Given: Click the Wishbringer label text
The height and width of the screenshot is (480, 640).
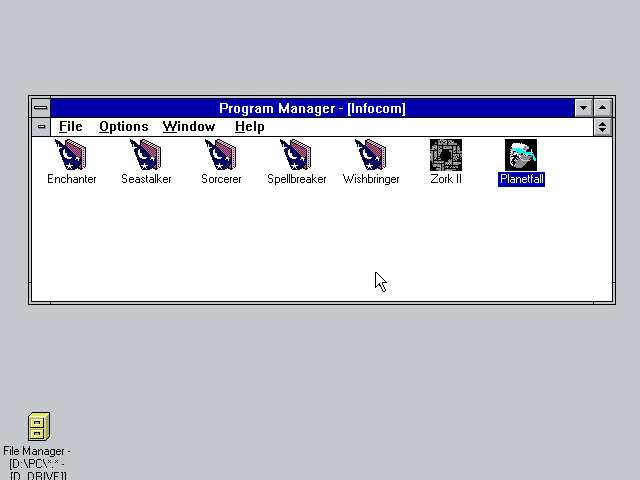Looking at the screenshot, I should 371,179.
